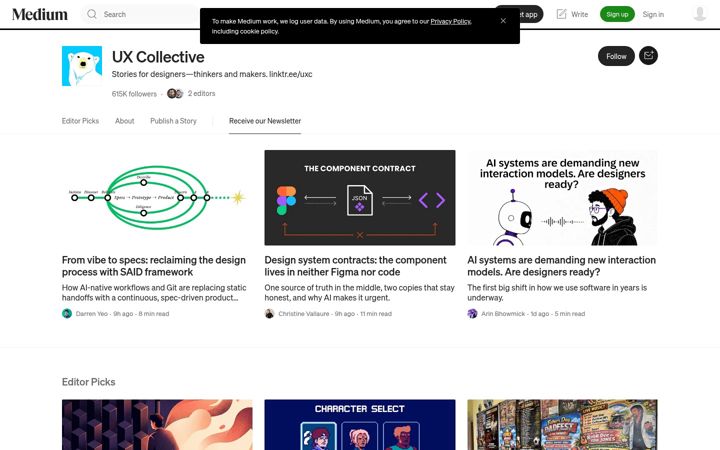Viewport: 720px width, 450px height.
Task: Click the Editor Picks section heading
Action: point(89,382)
